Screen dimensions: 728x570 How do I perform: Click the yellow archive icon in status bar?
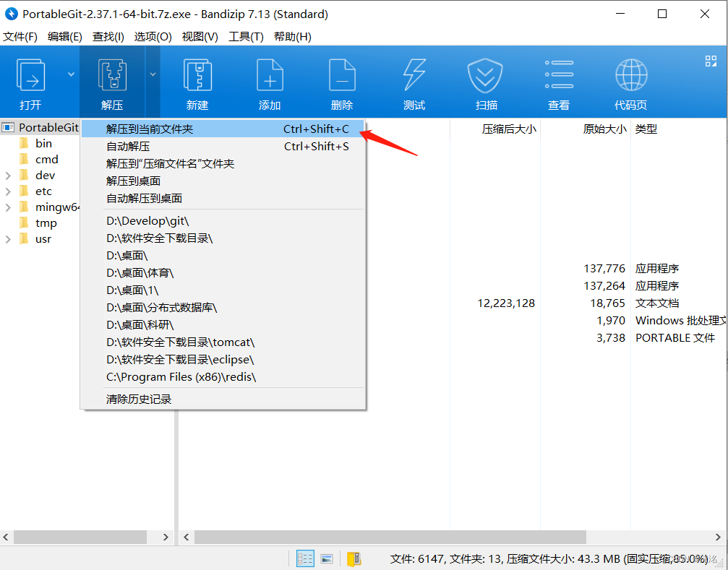point(354,559)
